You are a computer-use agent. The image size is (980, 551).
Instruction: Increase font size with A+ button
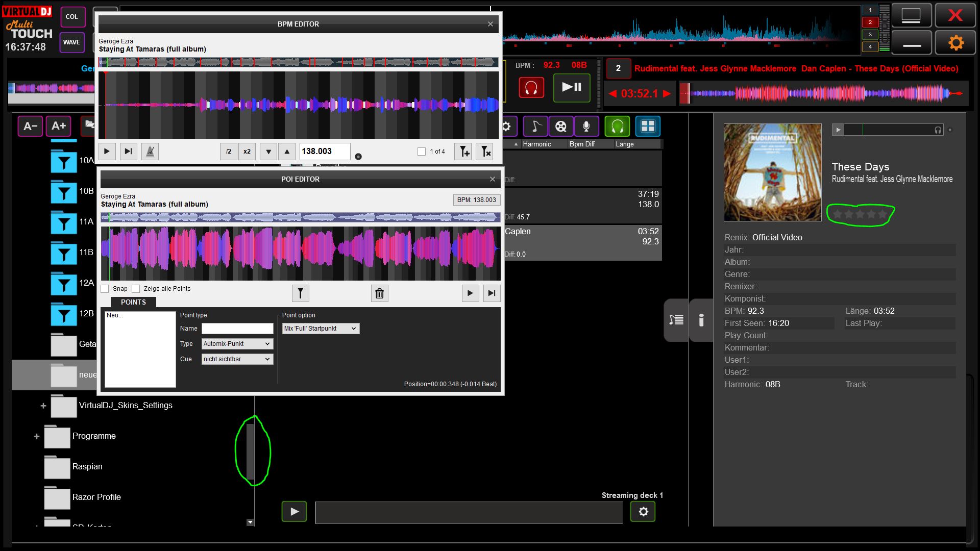[59, 126]
